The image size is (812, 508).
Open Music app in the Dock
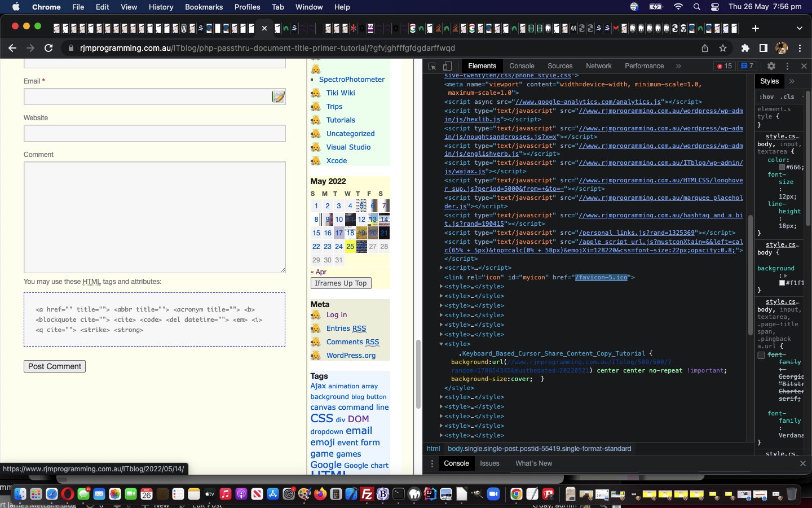point(226,494)
